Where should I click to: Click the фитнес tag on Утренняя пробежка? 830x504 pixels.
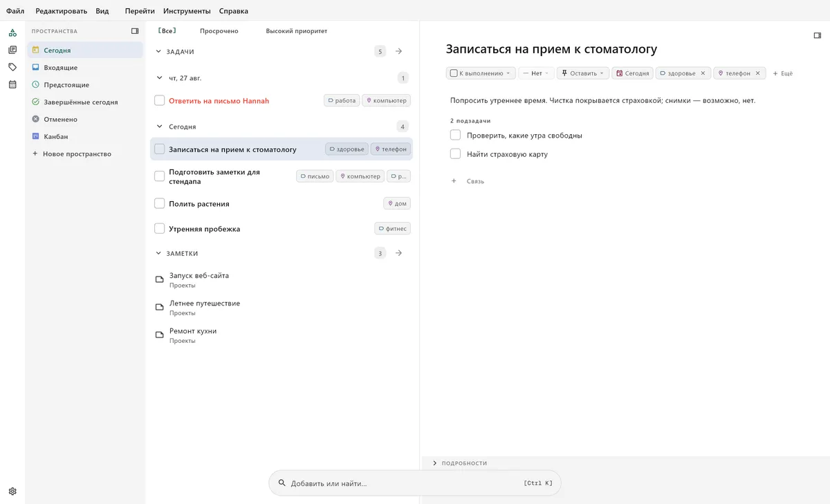392,229
